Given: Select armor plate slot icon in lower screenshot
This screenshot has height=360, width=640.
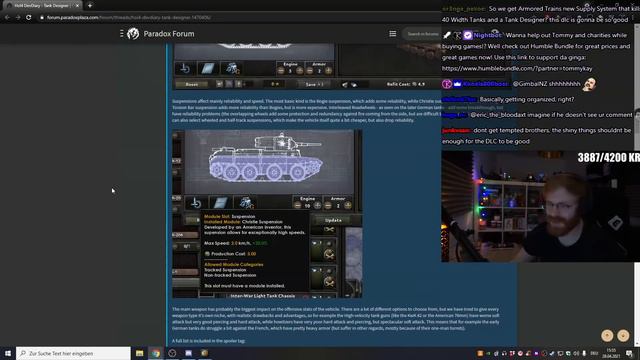Looking at the screenshot, I should [220, 203].
